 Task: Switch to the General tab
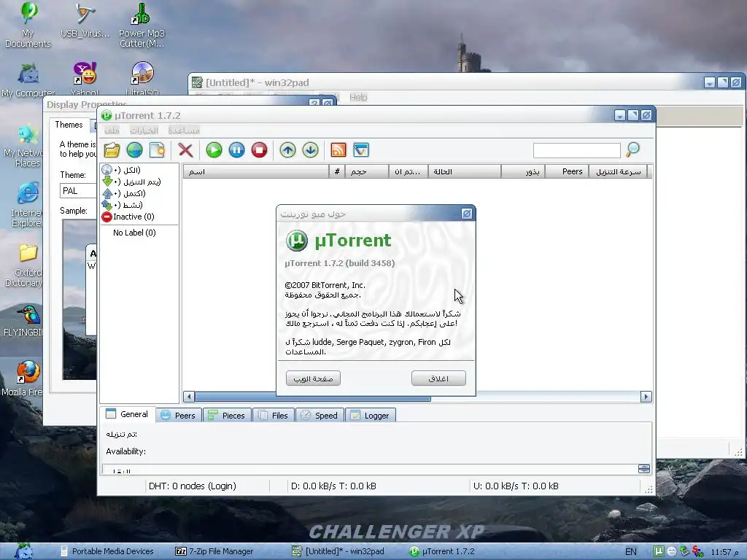point(127,414)
